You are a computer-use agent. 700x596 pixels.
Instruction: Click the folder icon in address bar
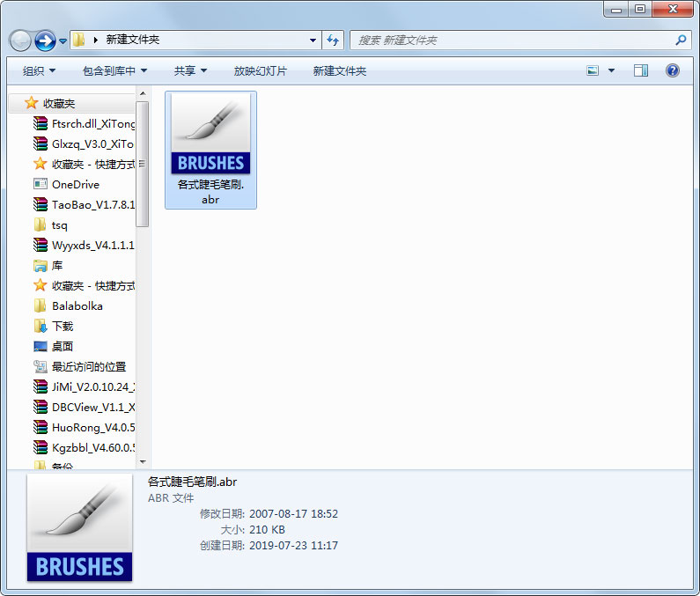click(x=78, y=40)
